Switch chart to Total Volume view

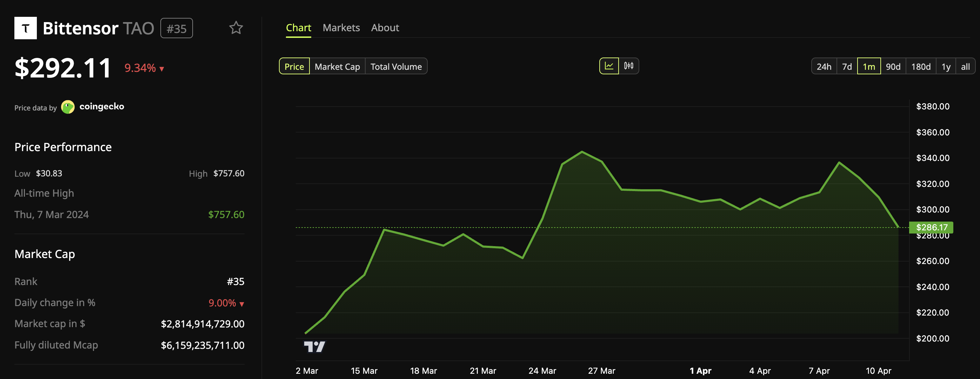coord(396,66)
